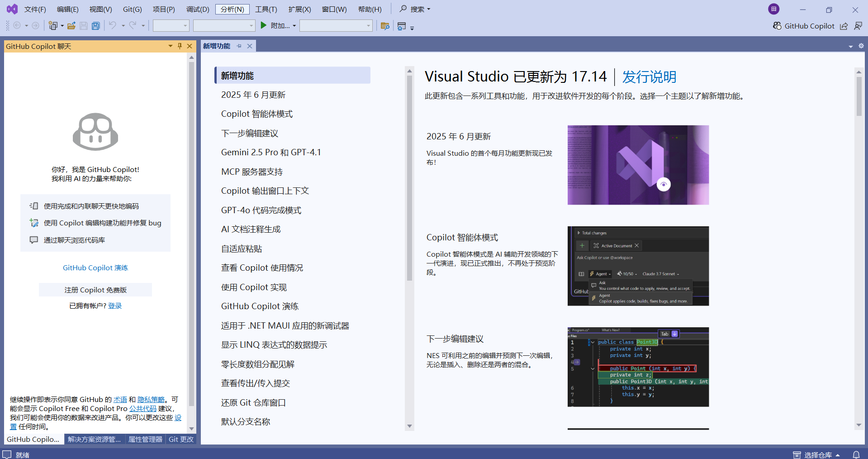Click the New Project toolbar icon
Image resolution: width=868 pixels, height=459 pixels.
[53, 26]
